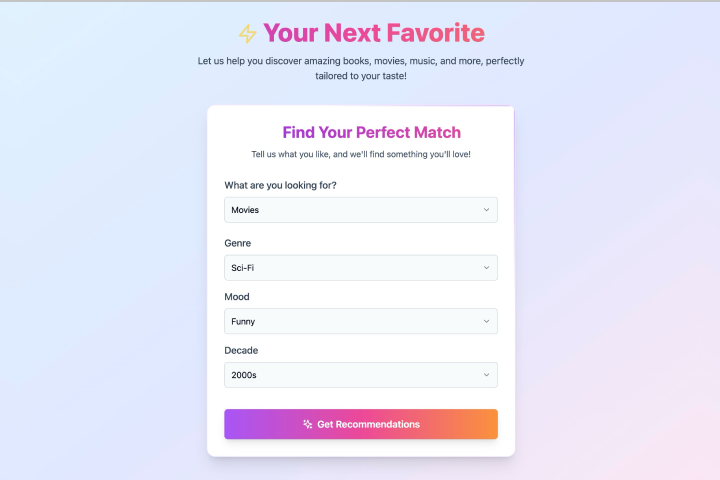Click the chevron arrow on the 2000s dropdown

(486, 375)
